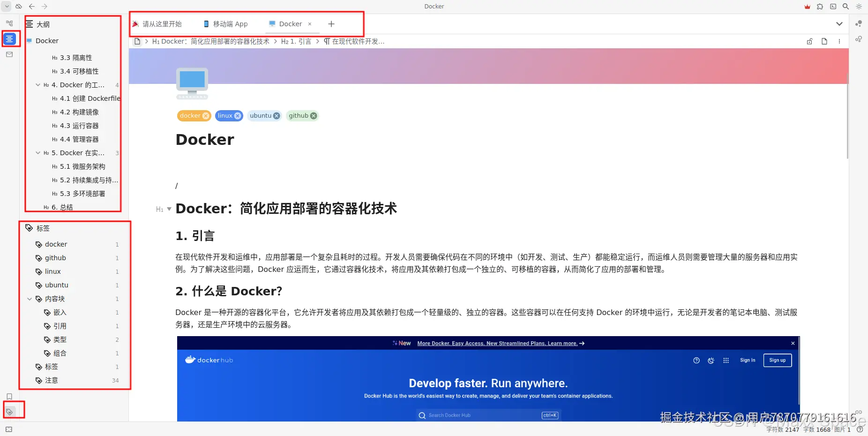Screen dimensions: 868x436
Task: Collapse outline heading 4. Docker 的工…
Action: click(38, 85)
